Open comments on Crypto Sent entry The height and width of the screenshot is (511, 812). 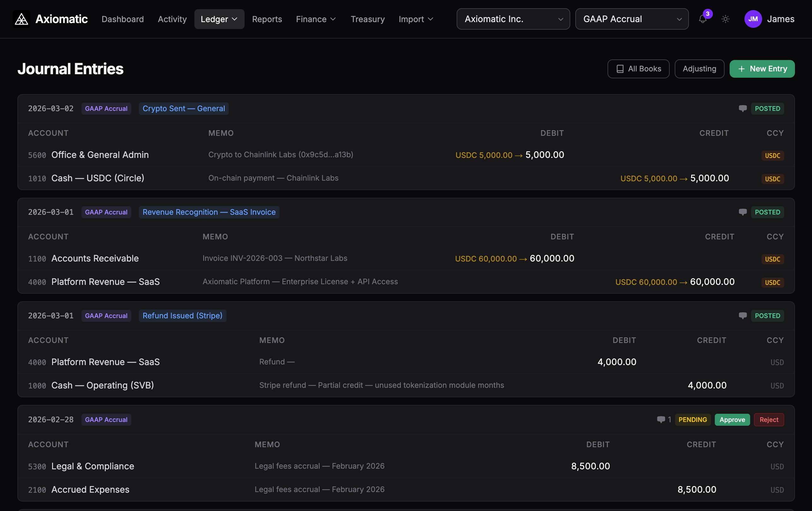tap(743, 109)
